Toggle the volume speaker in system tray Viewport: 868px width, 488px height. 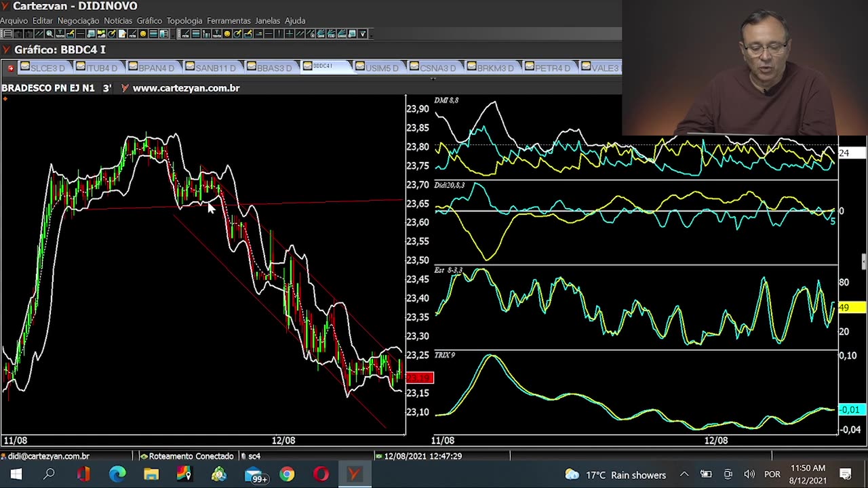click(749, 474)
